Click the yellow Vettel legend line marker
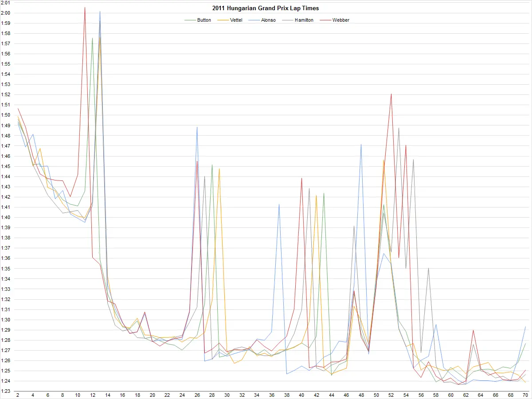This screenshot has width=532, height=399. pyautogui.click(x=222, y=20)
